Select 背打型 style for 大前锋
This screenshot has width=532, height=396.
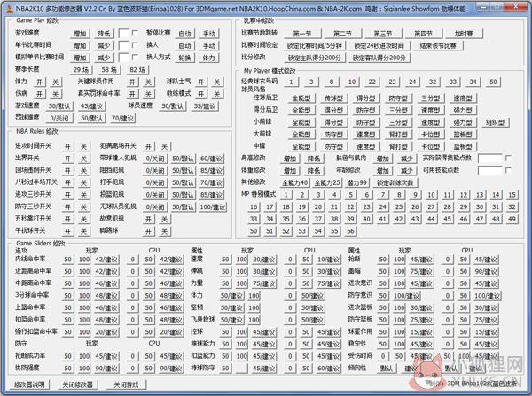point(398,135)
